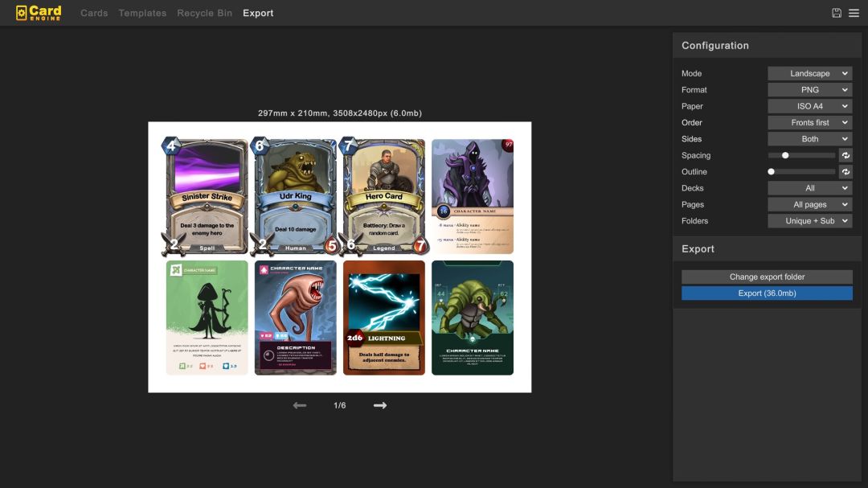Change Sides from Both using its dropdown
Viewport: 868px width, 488px height.
[x=810, y=138]
